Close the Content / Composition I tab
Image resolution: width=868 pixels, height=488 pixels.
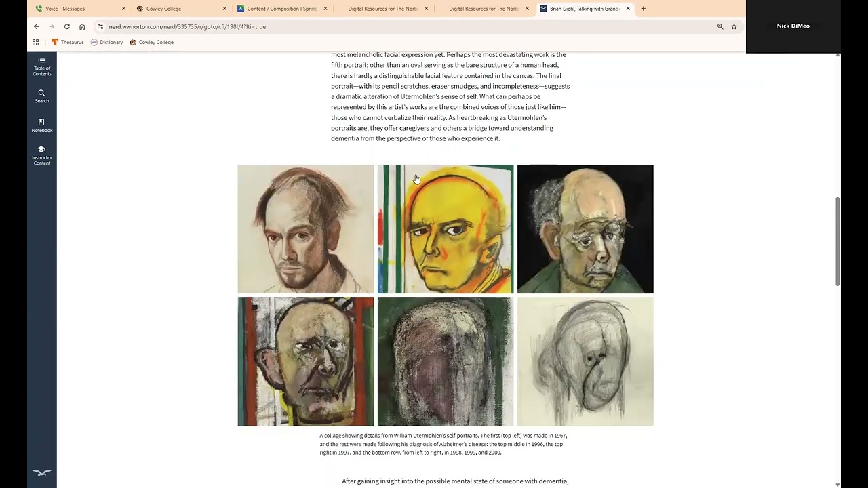point(325,9)
